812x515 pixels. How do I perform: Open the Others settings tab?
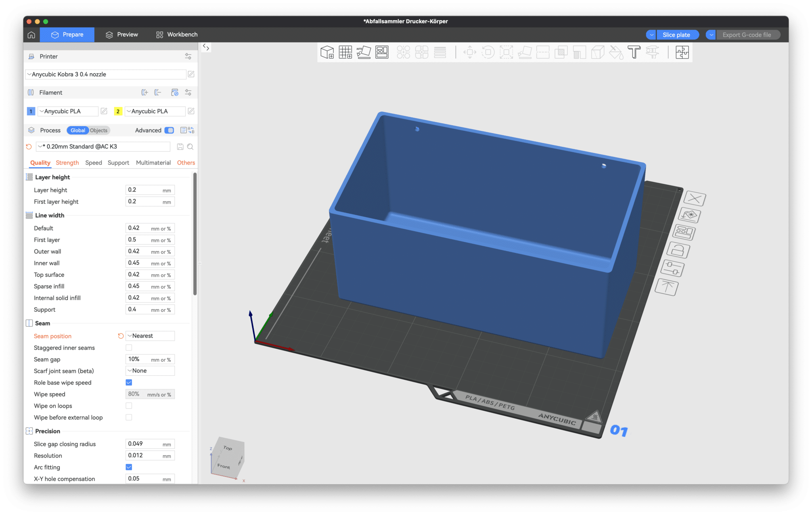pos(186,163)
